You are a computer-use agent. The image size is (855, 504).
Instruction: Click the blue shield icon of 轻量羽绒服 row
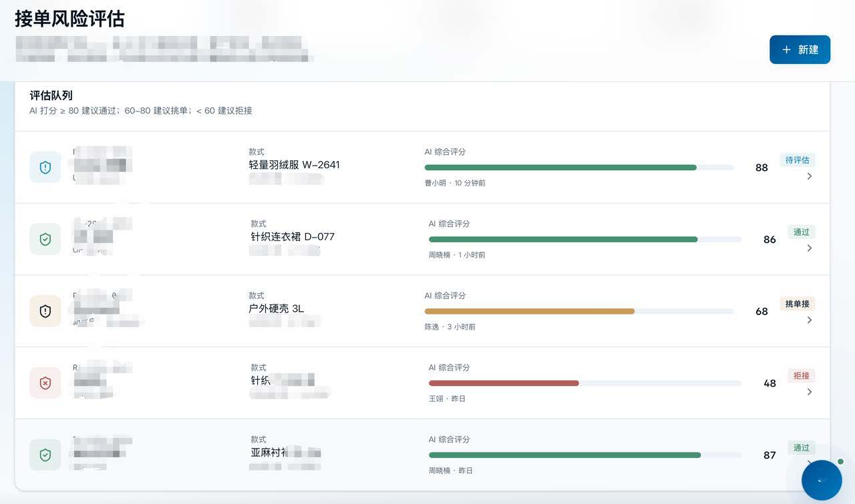point(45,168)
